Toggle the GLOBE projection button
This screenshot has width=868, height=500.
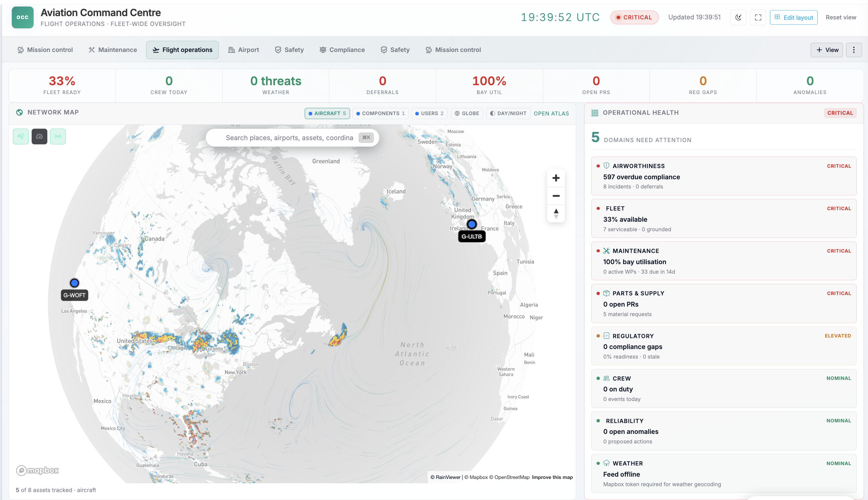(x=467, y=113)
